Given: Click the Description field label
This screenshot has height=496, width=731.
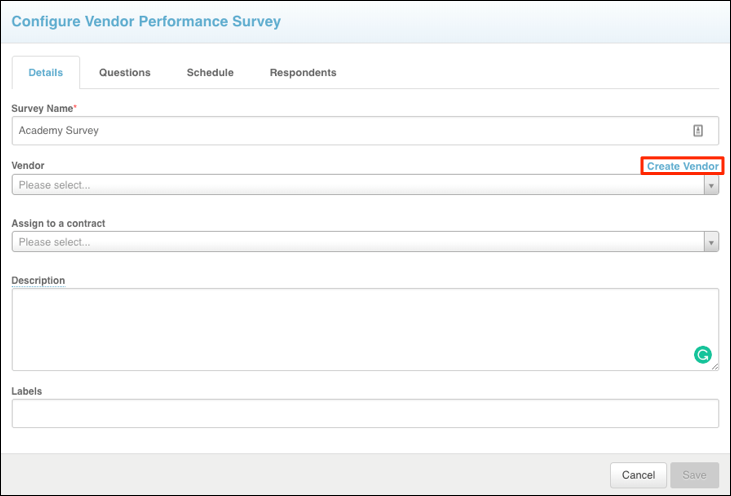Looking at the screenshot, I should coord(38,280).
